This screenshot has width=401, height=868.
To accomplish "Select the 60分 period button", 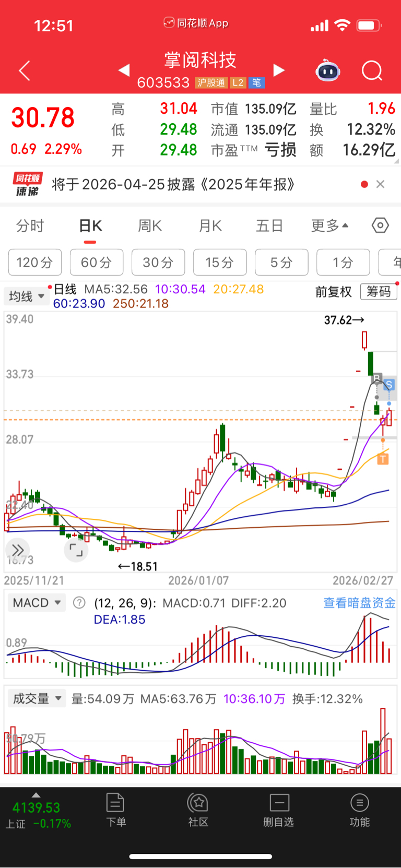I will [x=97, y=262].
